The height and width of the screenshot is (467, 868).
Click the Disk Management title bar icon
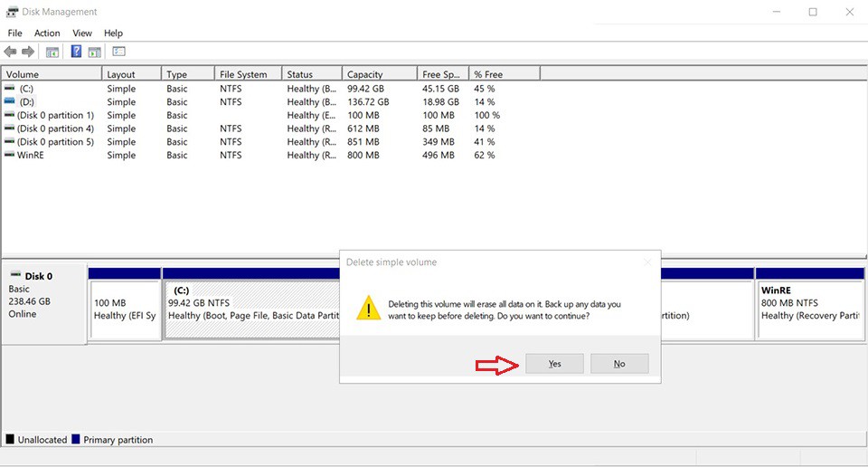[12, 12]
